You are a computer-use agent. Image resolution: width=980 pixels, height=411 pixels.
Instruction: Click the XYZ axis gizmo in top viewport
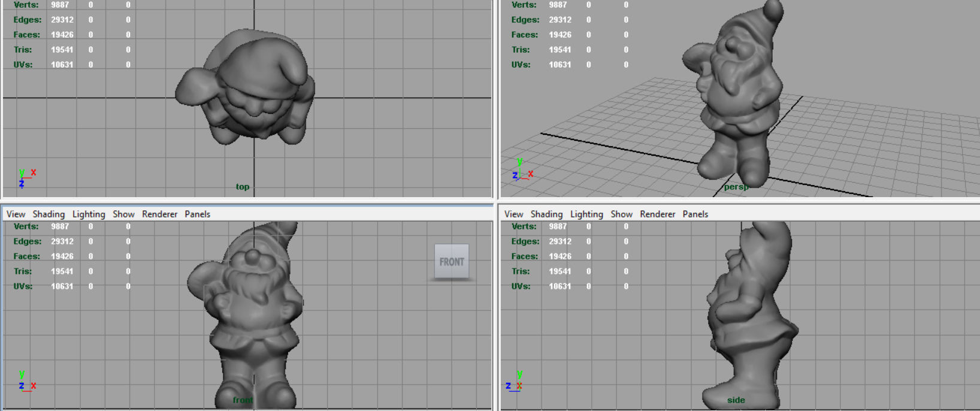pos(26,178)
